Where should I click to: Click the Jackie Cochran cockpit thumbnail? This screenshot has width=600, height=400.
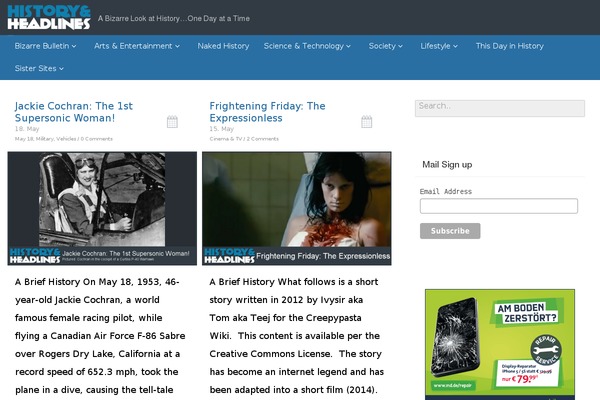pyautogui.click(x=102, y=208)
